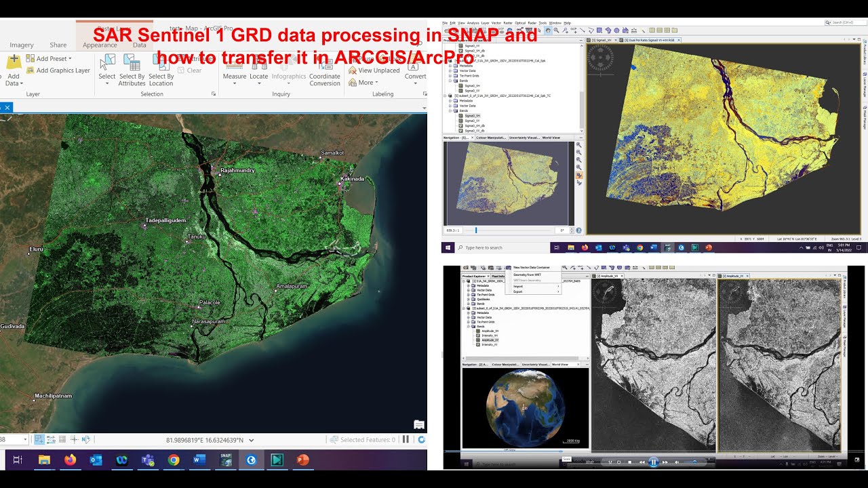Screen dimensions: 868x488
Task: Collapse the Bands folder of product 5
Action: (x=450, y=110)
